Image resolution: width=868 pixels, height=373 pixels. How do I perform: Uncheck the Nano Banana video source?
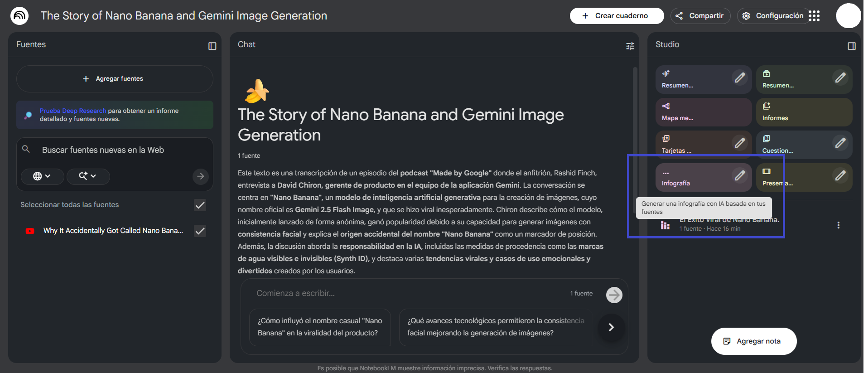[200, 231]
